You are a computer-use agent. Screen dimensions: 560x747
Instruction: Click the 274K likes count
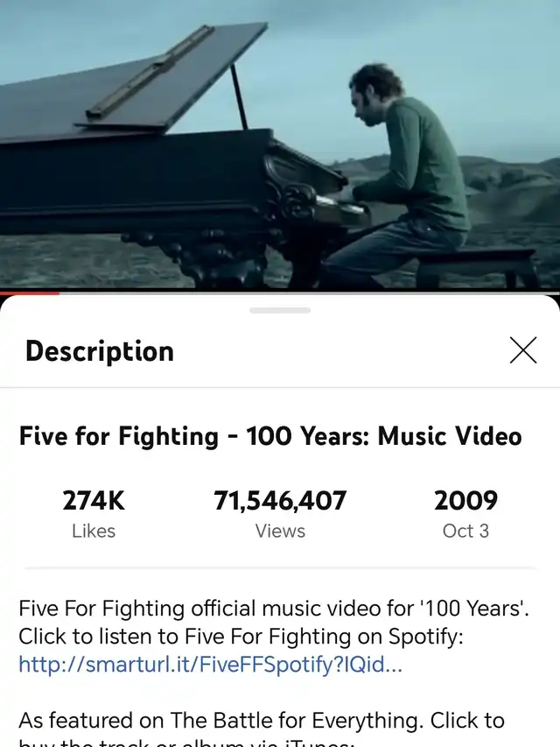[x=94, y=501]
